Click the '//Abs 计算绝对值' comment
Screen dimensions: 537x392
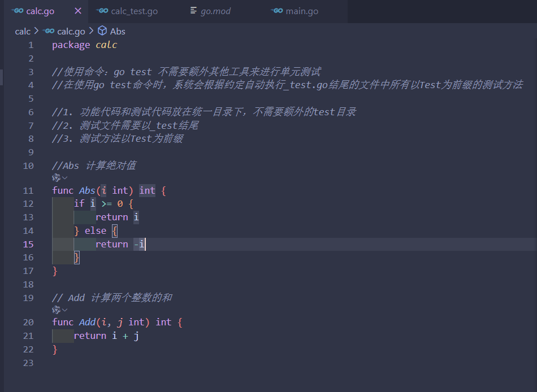pyautogui.click(x=94, y=166)
